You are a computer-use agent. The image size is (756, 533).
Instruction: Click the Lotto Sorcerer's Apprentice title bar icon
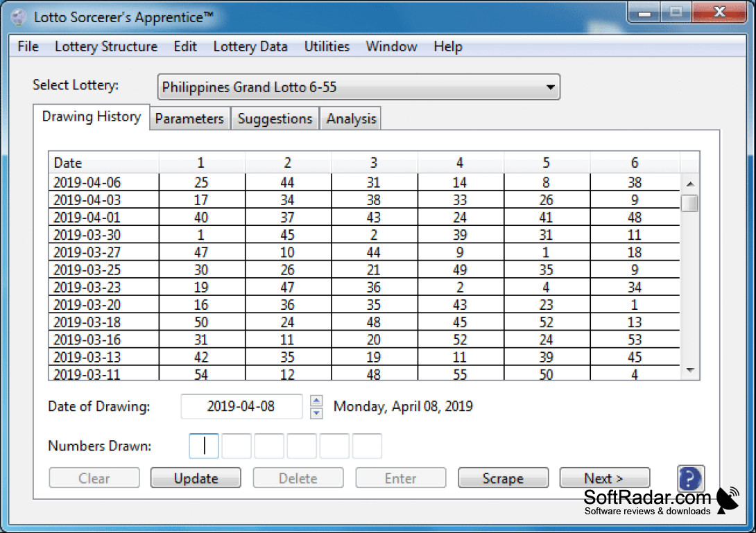pyautogui.click(x=19, y=17)
